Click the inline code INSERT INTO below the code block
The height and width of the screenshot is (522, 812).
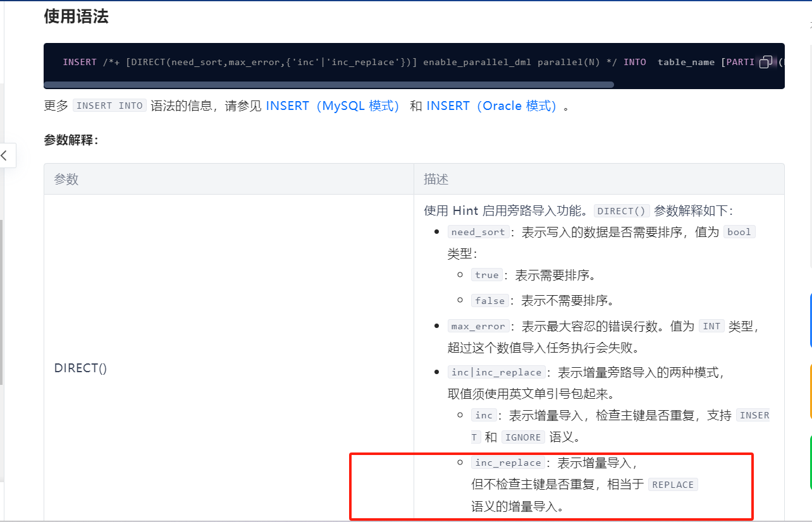coord(109,106)
